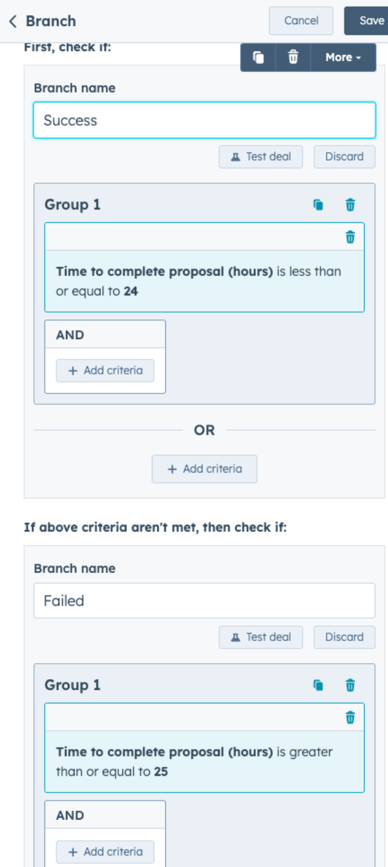
Task: Delete Group 1 in the Success branch
Action: 350,205
